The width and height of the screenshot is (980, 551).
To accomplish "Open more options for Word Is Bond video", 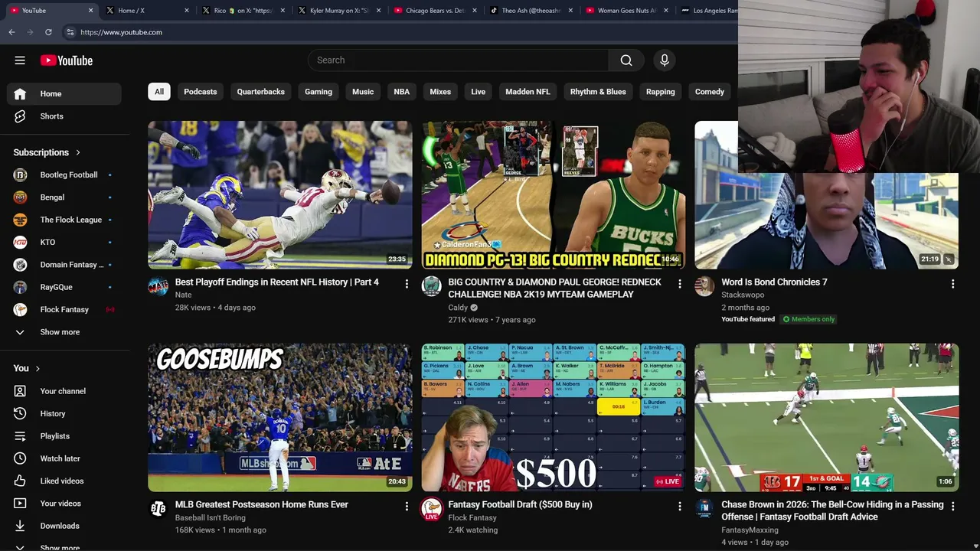I will 952,284.
